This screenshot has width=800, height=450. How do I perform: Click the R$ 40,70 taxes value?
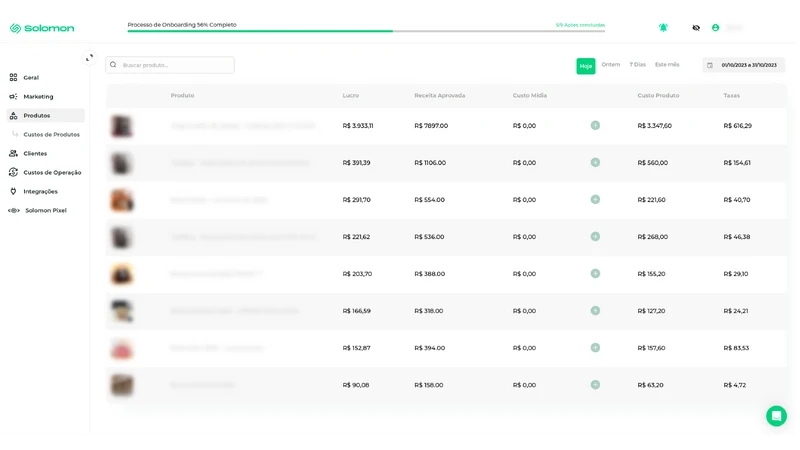[737, 200]
